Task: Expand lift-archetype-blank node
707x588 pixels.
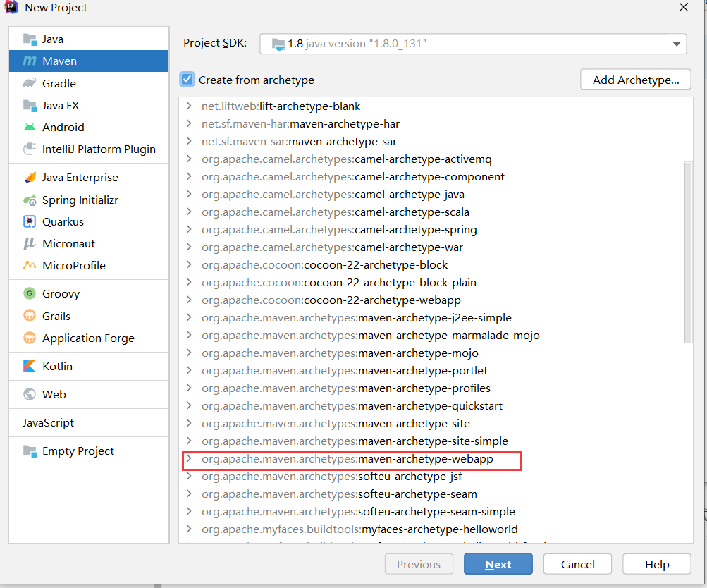Action: tap(190, 106)
